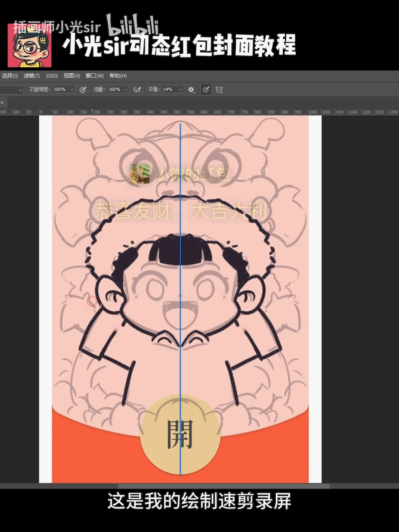Click the flow 100% value field

pyautogui.click(x=115, y=90)
